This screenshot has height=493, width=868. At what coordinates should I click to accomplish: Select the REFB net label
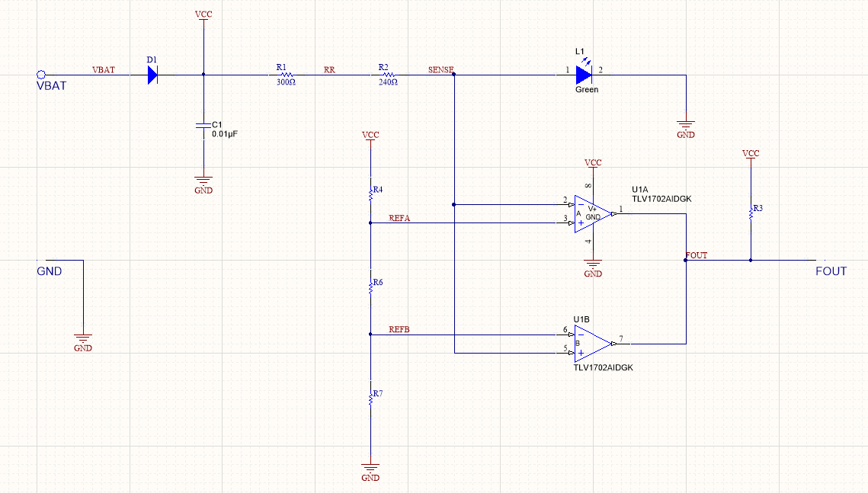pos(399,329)
